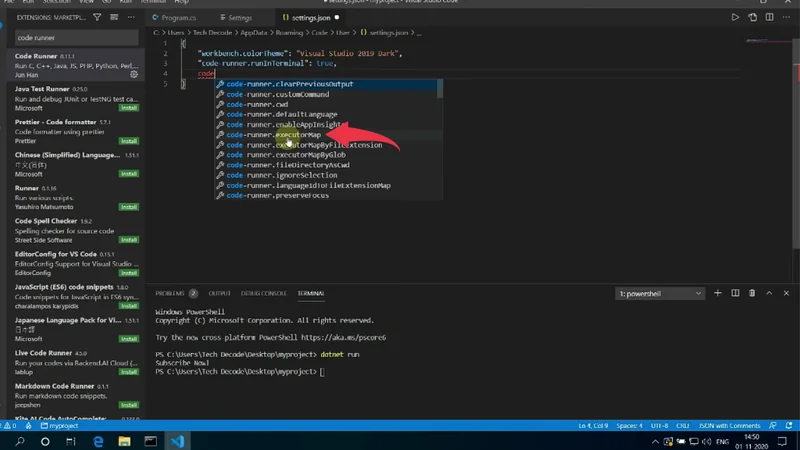Open the Problems panel tab

[x=170, y=293]
